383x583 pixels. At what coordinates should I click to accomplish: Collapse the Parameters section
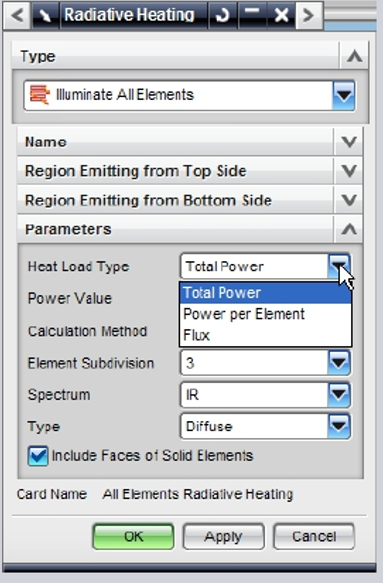(349, 229)
